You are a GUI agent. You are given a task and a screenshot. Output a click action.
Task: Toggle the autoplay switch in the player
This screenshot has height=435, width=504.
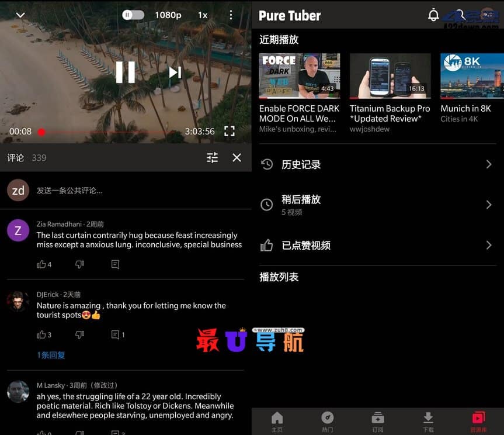tap(133, 15)
